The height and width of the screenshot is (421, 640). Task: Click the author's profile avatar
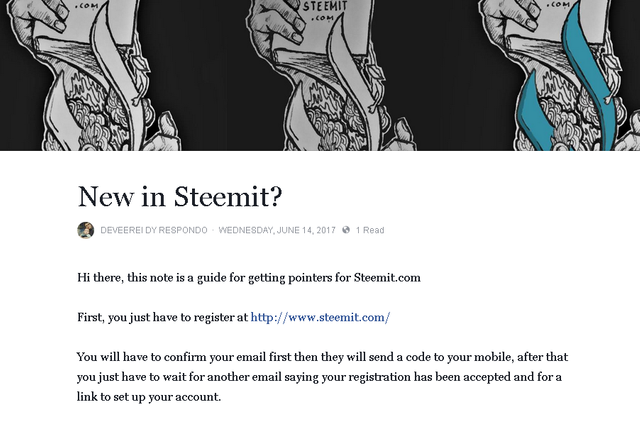click(x=85, y=230)
